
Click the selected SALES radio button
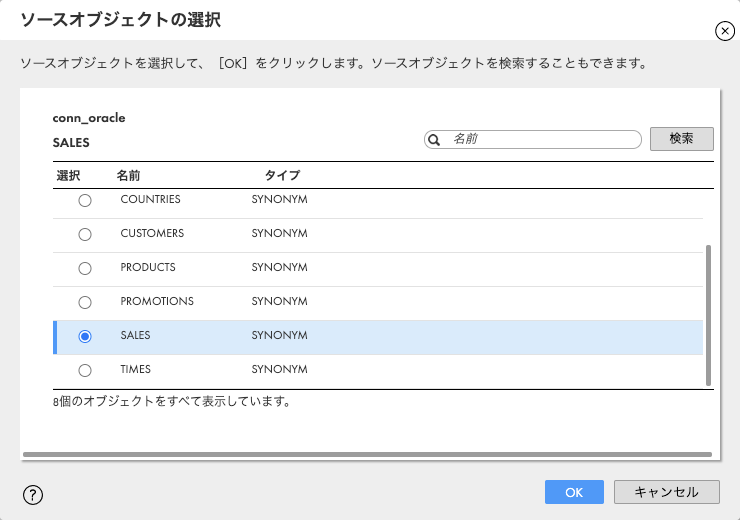pos(85,336)
